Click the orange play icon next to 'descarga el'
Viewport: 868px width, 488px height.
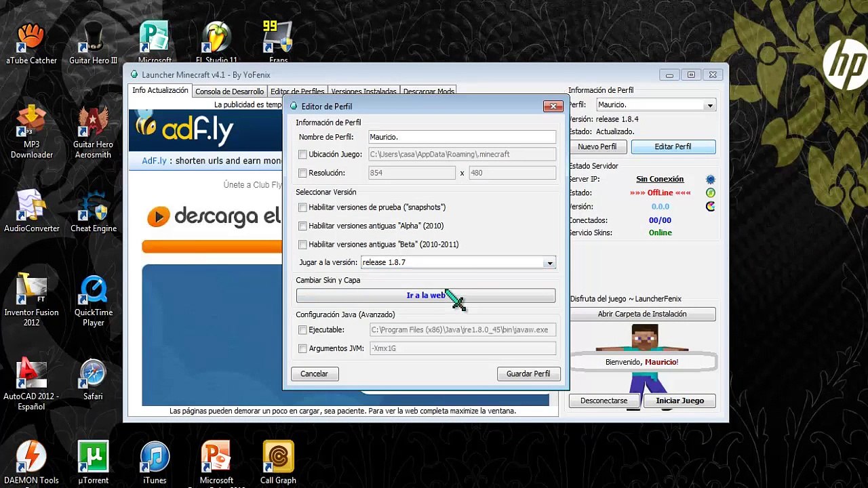[x=157, y=216]
